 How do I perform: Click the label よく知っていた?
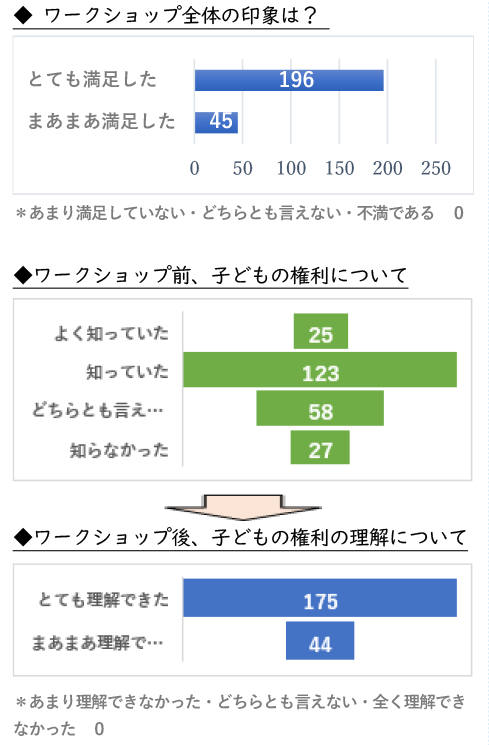112,333
